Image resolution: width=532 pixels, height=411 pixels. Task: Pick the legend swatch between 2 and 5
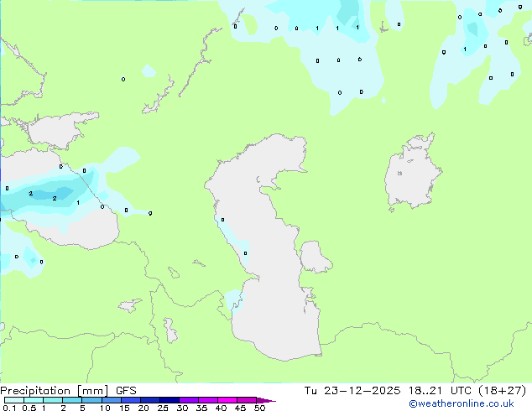[72, 400]
